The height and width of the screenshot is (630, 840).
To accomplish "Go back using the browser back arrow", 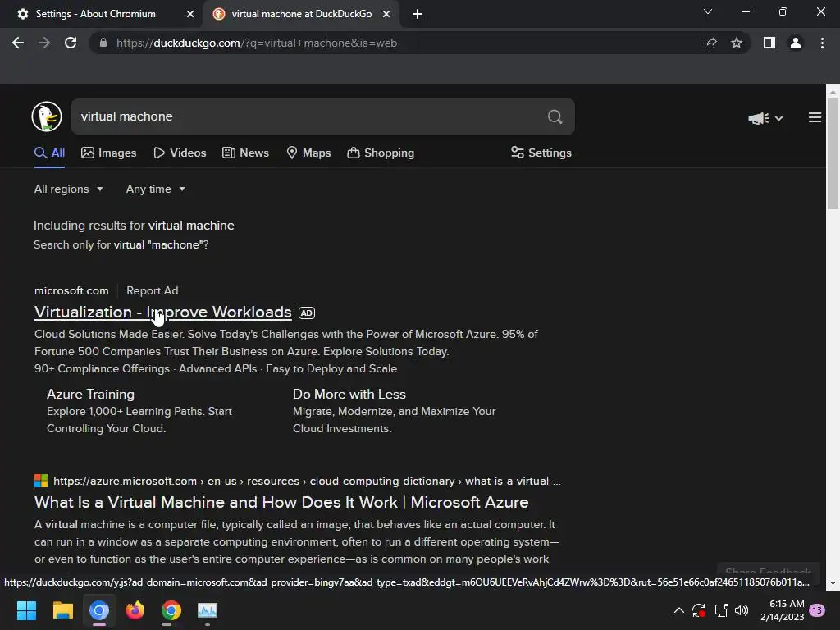I will point(18,43).
